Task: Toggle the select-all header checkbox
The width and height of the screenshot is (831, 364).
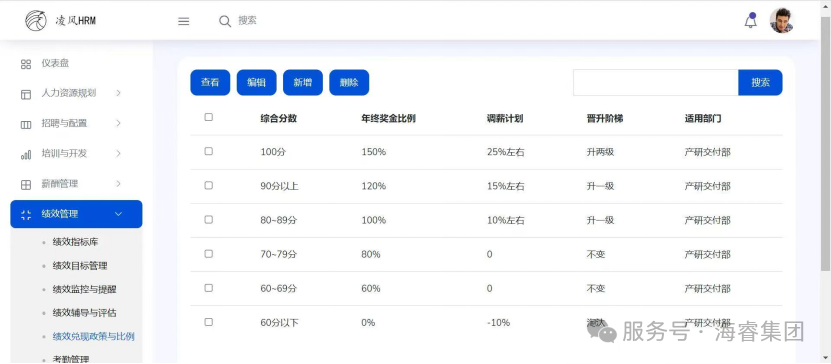Action: [208, 117]
